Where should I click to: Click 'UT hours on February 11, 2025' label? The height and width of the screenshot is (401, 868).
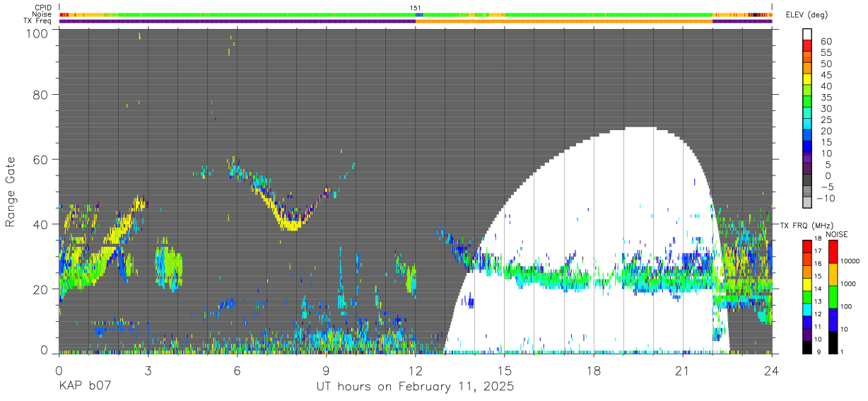pyautogui.click(x=414, y=388)
